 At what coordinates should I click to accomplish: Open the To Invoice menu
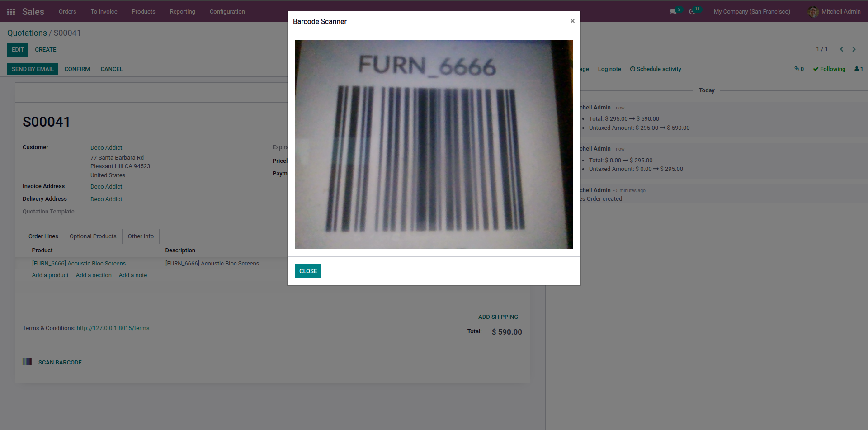[x=104, y=12]
